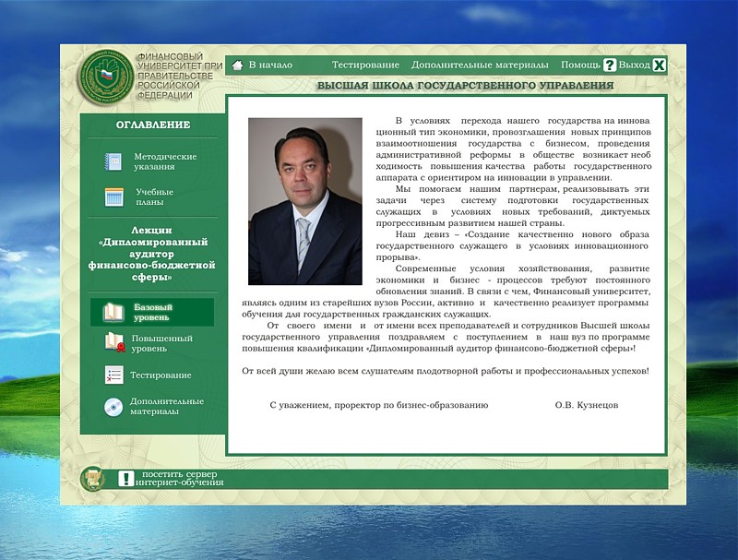The height and width of the screenshot is (560, 738).
Task: Click the home icon beside В начало
Action: point(238,65)
